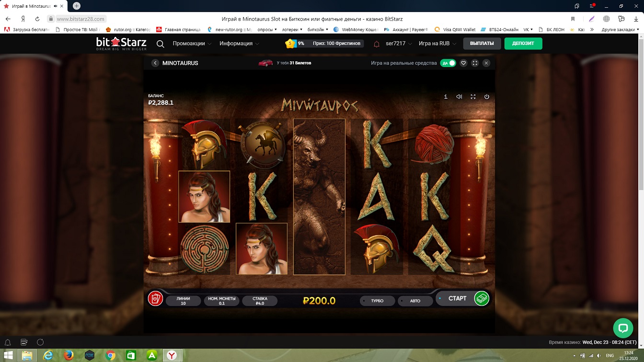Screen dimensions: 644x362
Task: Expand the Промоакции menu
Action: pos(192,44)
